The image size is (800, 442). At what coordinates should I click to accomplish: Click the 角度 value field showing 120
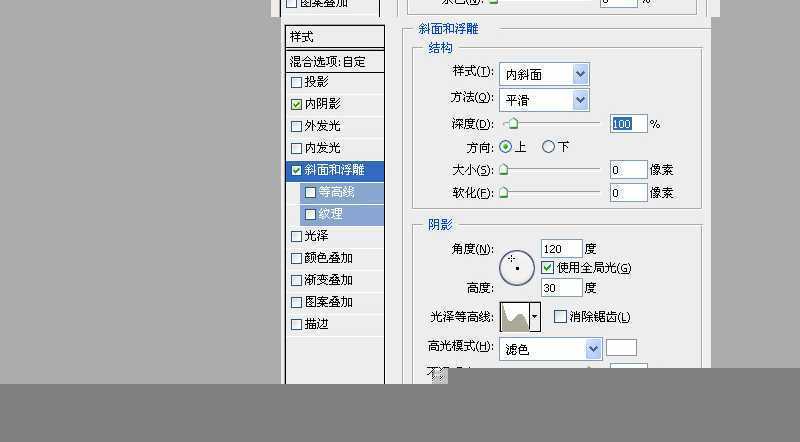pyautogui.click(x=561, y=249)
